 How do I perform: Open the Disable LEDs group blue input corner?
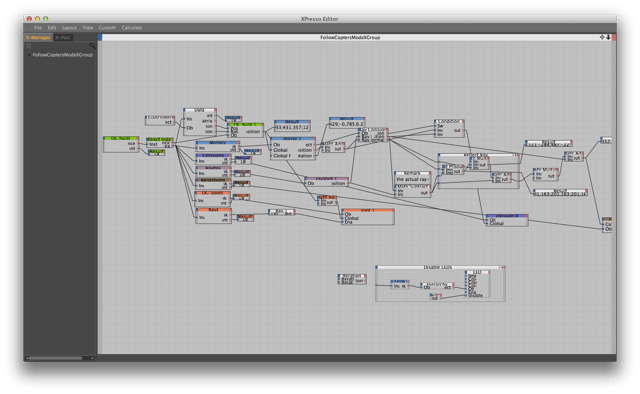(377, 267)
